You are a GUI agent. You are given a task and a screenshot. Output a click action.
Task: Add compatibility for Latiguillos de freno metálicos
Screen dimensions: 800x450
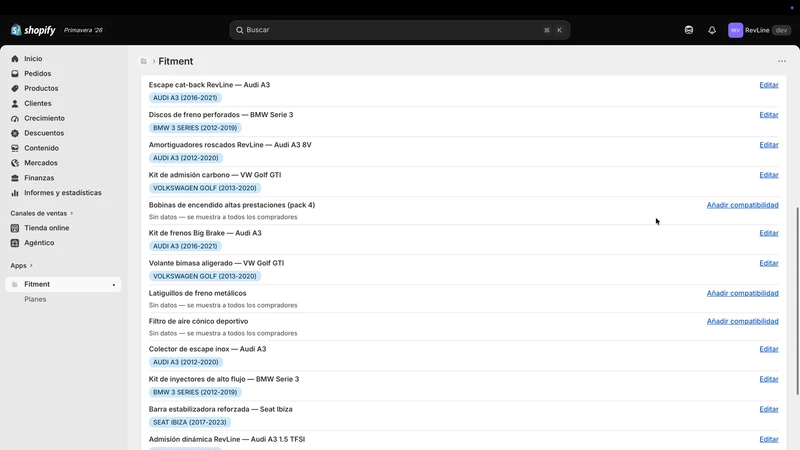click(742, 293)
